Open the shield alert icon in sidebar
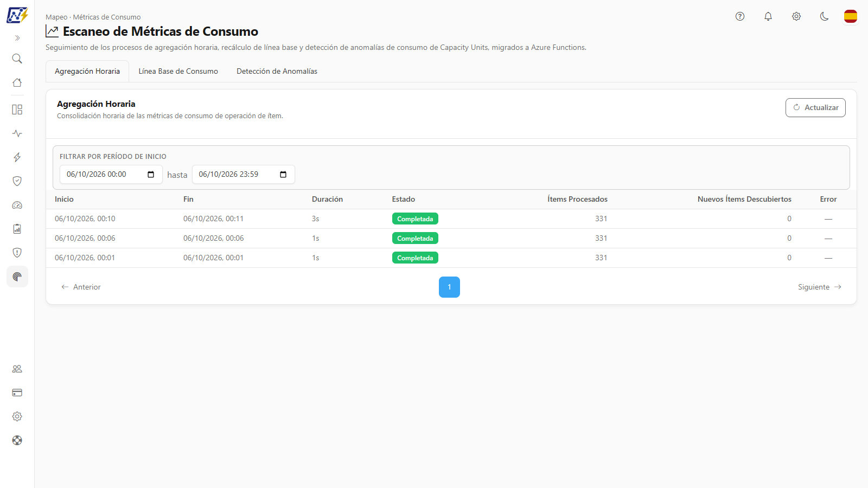The image size is (868, 488). 17,253
